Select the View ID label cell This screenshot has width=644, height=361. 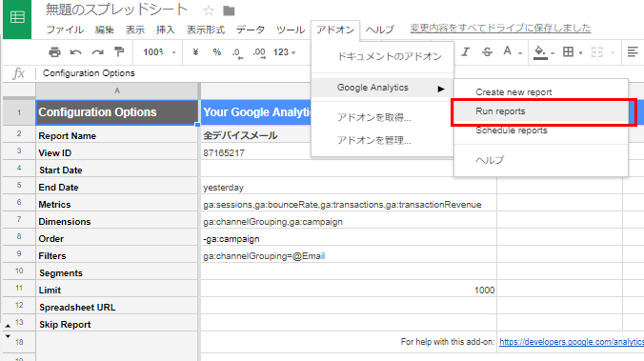click(x=117, y=152)
